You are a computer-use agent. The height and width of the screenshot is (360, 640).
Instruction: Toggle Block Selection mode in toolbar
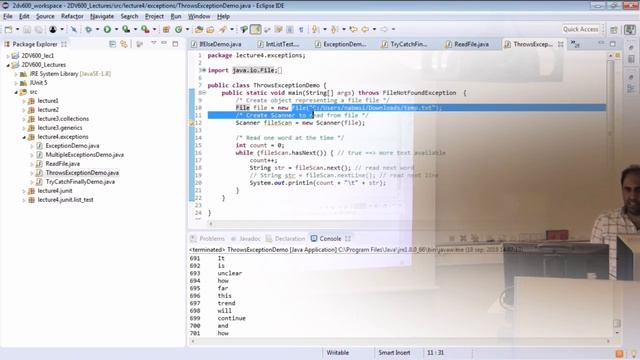tap(290, 29)
